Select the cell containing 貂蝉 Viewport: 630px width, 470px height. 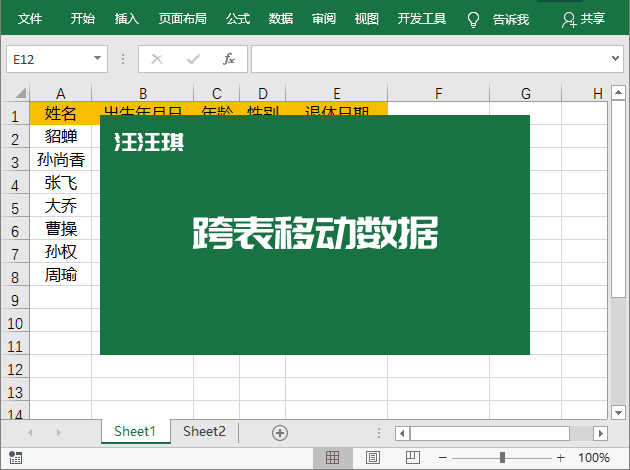point(61,136)
